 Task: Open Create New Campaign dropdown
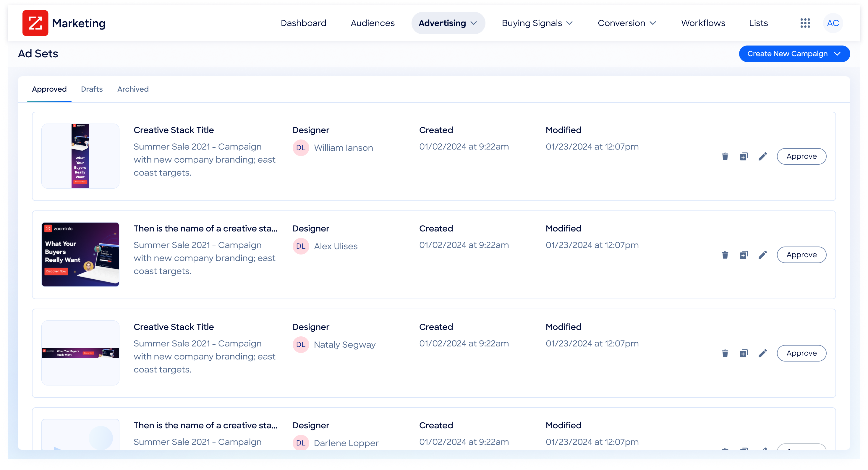(x=794, y=54)
